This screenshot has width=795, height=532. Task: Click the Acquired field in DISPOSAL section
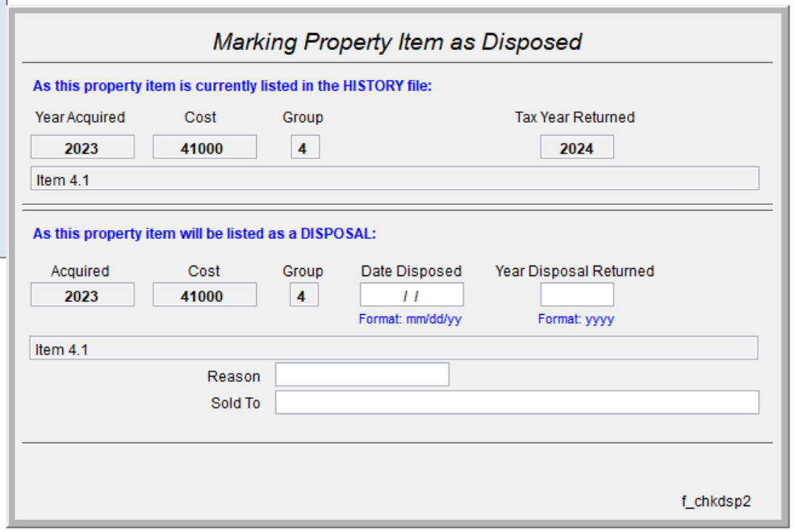[82, 295]
